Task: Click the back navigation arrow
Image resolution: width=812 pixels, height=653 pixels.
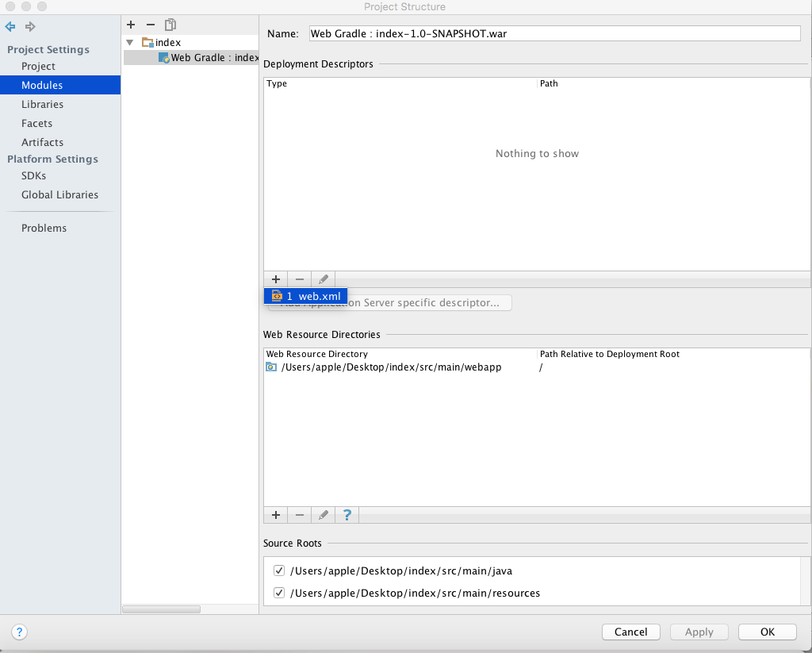Action: tap(10, 27)
